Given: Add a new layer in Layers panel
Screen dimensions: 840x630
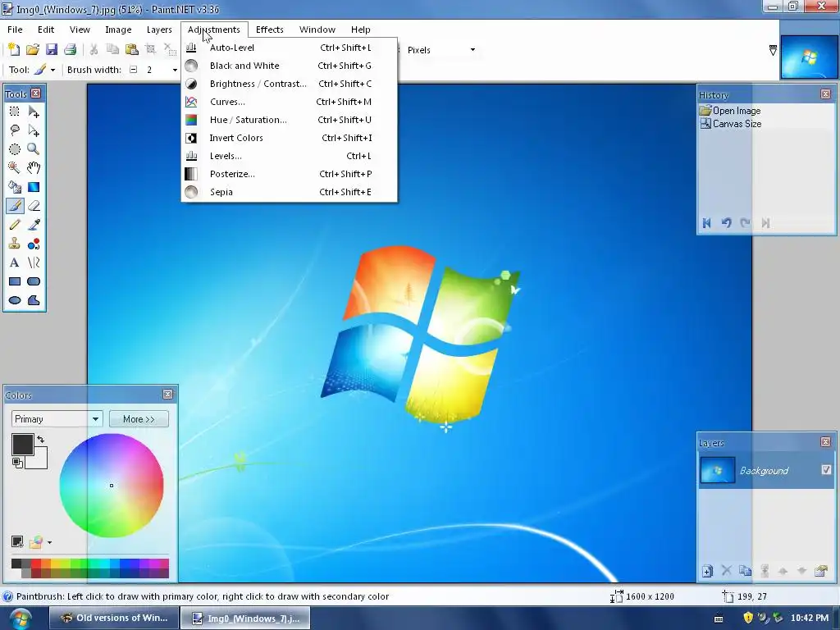Looking at the screenshot, I should coord(707,571).
